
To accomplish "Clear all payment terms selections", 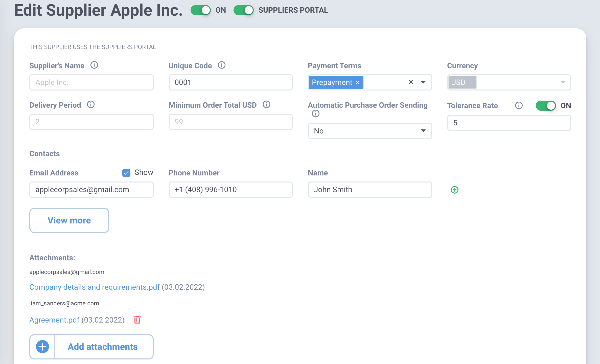I will pyautogui.click(x=411, y=82).
